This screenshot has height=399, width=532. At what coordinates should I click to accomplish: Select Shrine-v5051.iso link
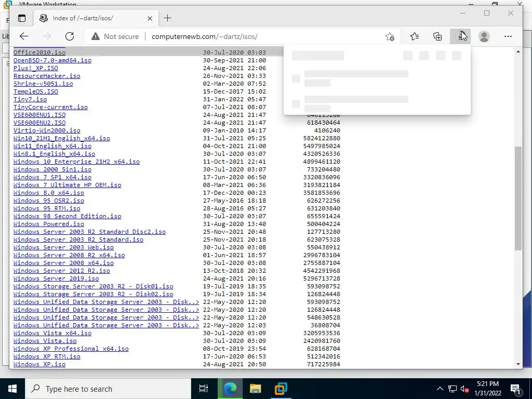click(43, 84)
